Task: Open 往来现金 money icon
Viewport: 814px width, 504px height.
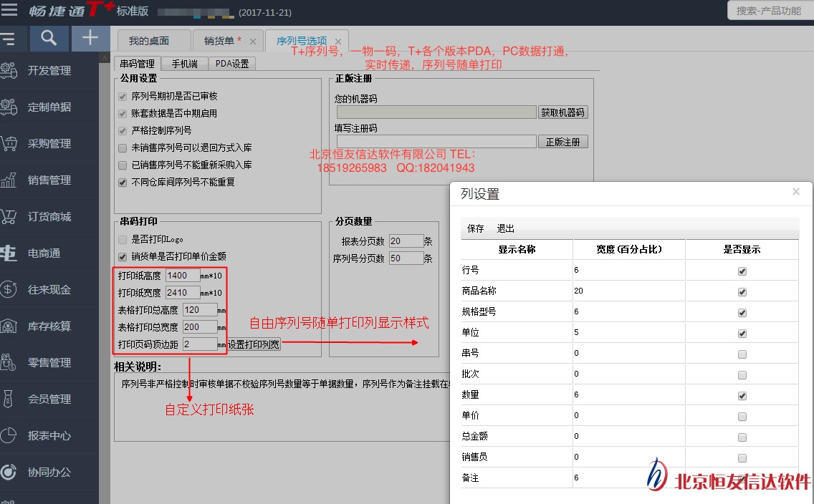Action: (x=9, y=290)
